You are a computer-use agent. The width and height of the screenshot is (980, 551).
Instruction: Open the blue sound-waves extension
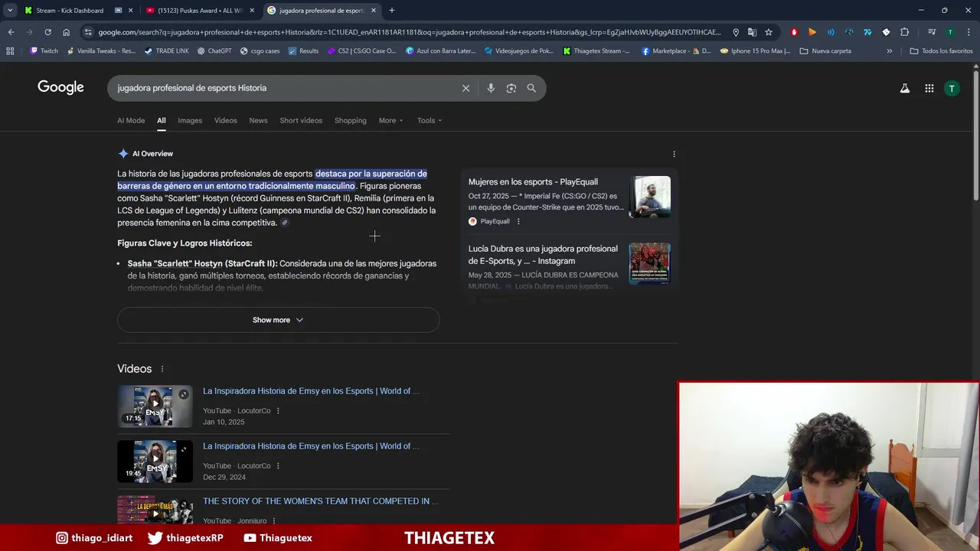[x=831, y=32]
